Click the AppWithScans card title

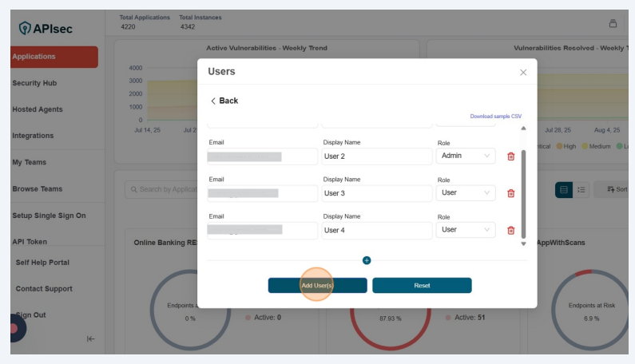click(561, 243)
